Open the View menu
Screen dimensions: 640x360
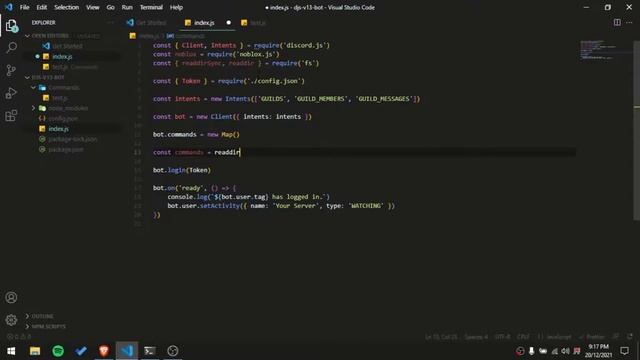(x=93, y=7)
